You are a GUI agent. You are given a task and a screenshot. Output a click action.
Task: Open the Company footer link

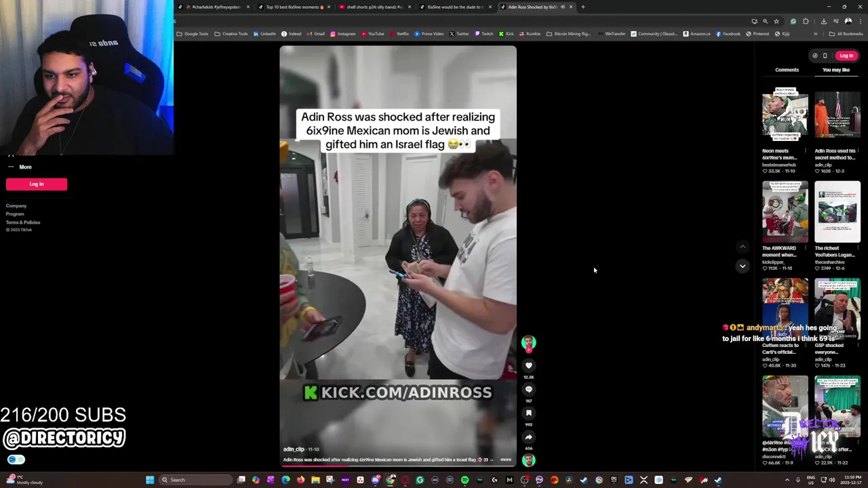coord(16,206)
